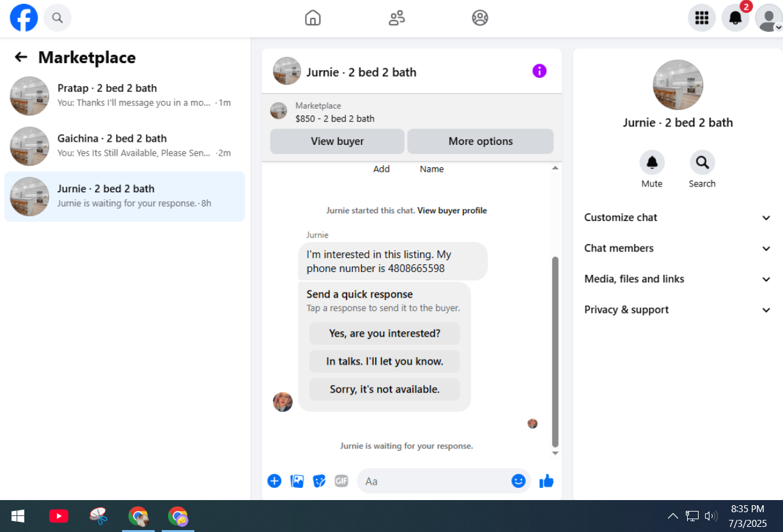Screen dimensions: 783x532
Task: Open account profile menu
Action: [768, 18]
